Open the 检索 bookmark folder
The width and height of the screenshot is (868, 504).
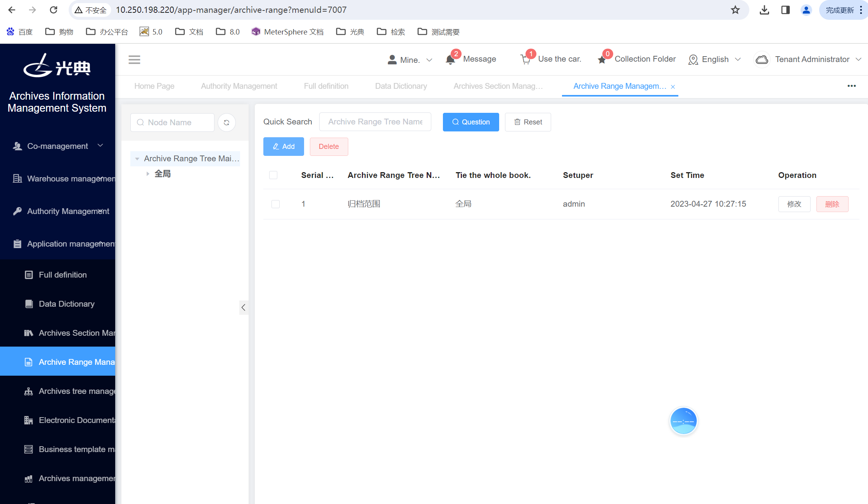391,32
